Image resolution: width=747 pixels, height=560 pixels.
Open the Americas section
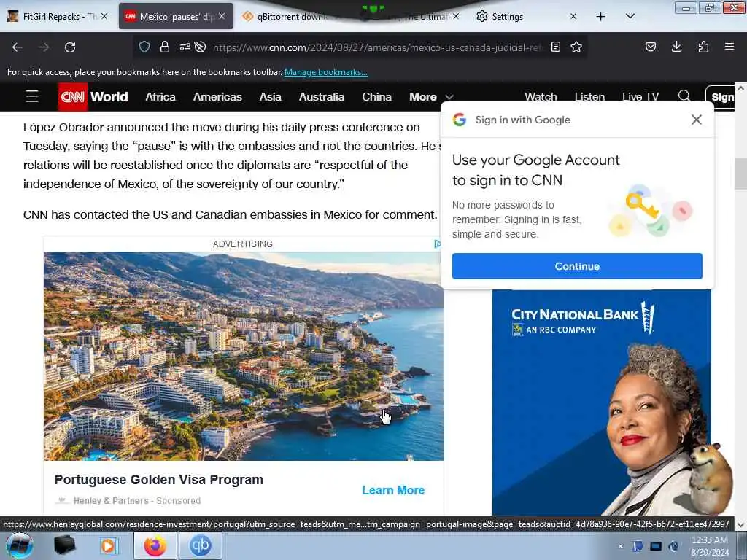[217, 97]
